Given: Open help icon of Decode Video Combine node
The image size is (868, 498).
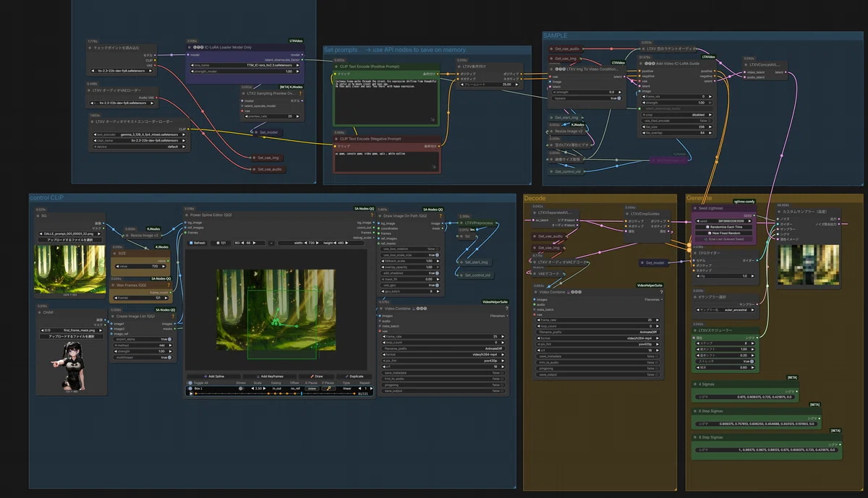Looking at the screenshot, I should coord(661,292).
